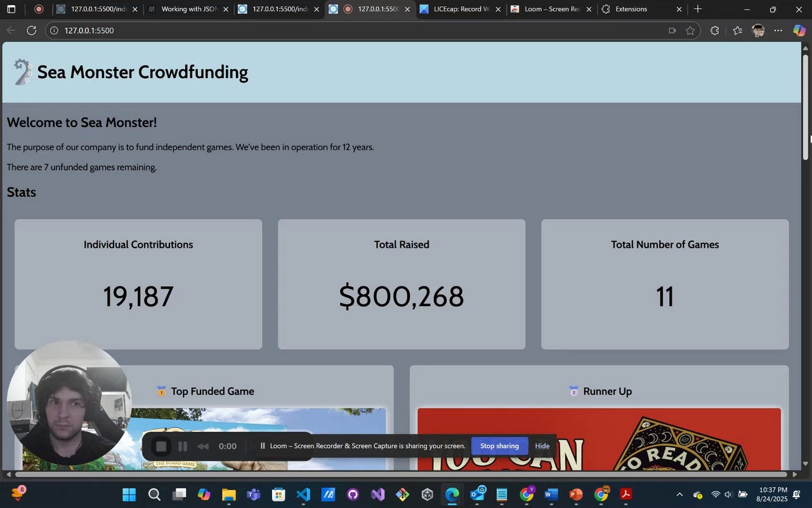812x508 pixels.
Task: Open Unity Hub from taskbar
Action: pyautogui.click(x=428, y=495)
